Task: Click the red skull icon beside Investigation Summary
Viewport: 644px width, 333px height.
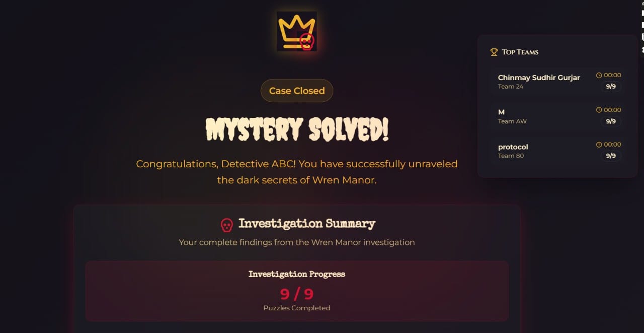Action: click(x=227, y=225)
